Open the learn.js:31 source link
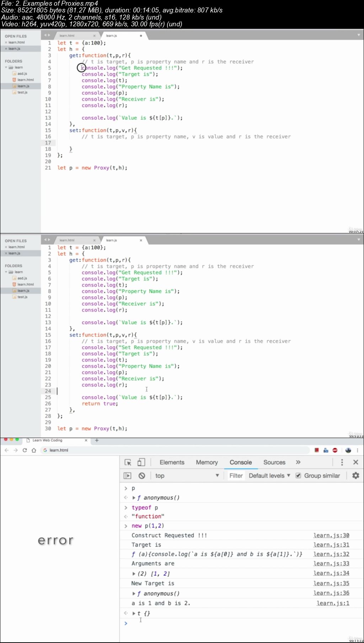The width and height of the screenshot is (364, 643). 331,545
